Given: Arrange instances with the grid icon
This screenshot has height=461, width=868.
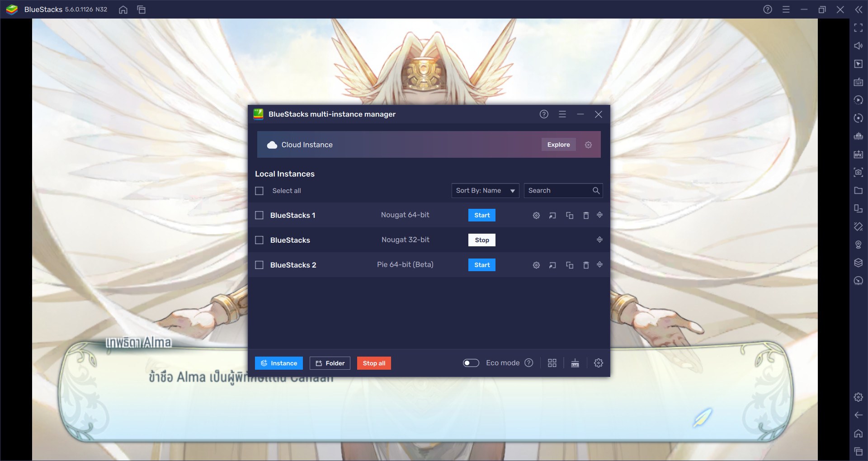Looking at the screenshot, I should pos(552,363).
